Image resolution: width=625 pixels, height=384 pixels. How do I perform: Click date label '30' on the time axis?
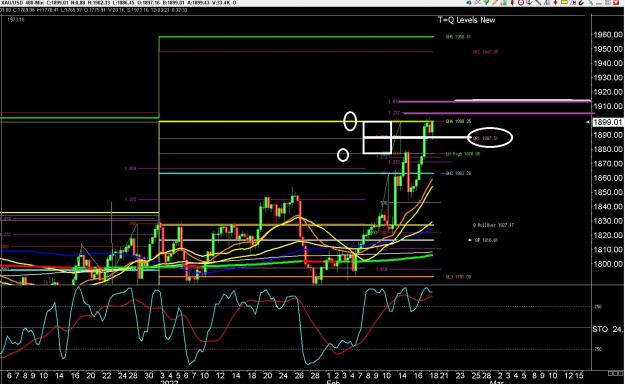pos(148,376)
